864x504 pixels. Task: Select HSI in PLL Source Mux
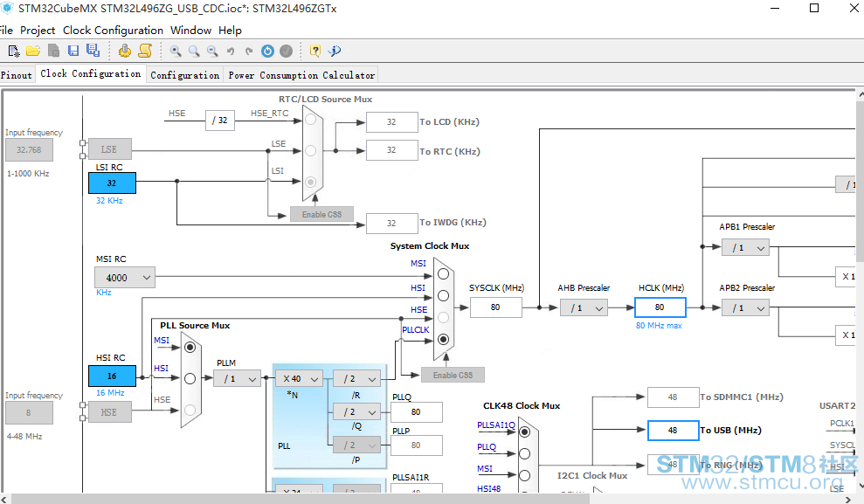pyautogui.click(x=190, y=378)
